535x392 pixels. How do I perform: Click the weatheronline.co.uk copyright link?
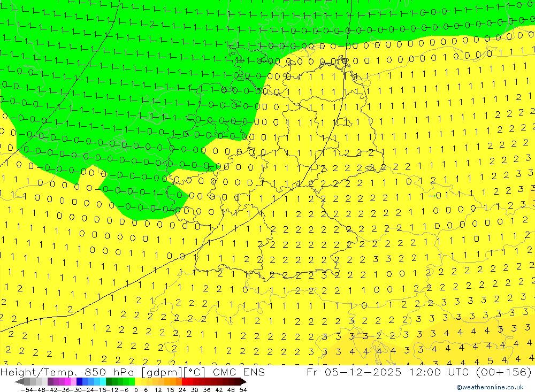pyautogui.click(x=490, y=387)
